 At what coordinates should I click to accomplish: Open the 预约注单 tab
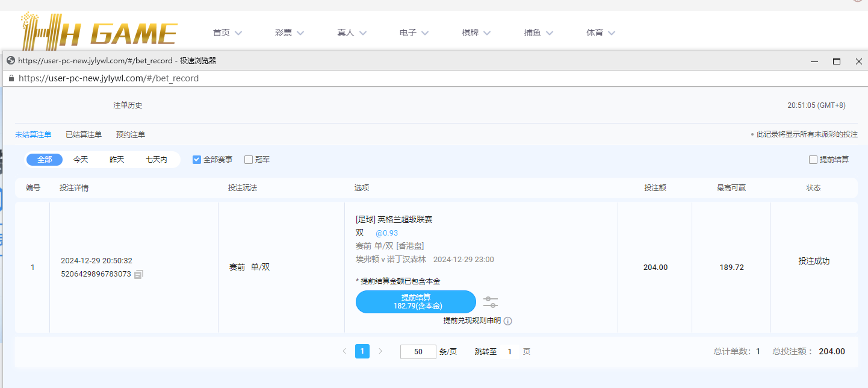pyautogui.click(x=131, y=135)
